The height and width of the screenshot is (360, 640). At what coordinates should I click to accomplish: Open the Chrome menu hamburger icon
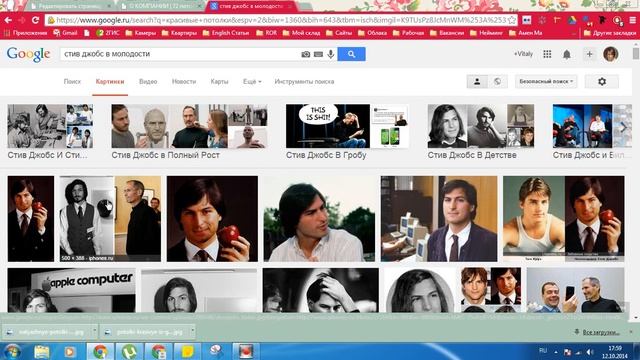pos(633,20)
